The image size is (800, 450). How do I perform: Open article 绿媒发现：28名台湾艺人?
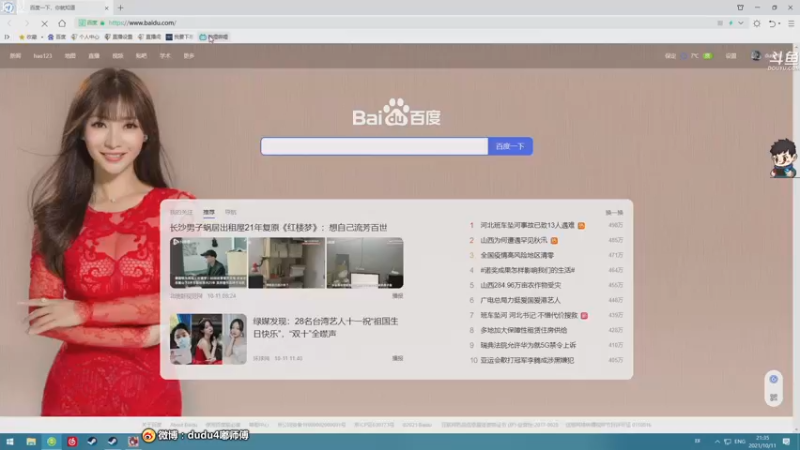point(326,327)
